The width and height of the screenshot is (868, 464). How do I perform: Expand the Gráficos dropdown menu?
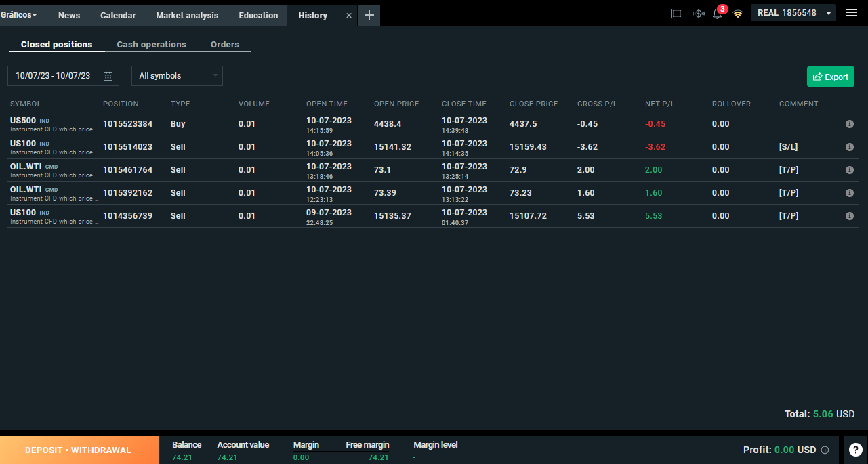[19, 15]
